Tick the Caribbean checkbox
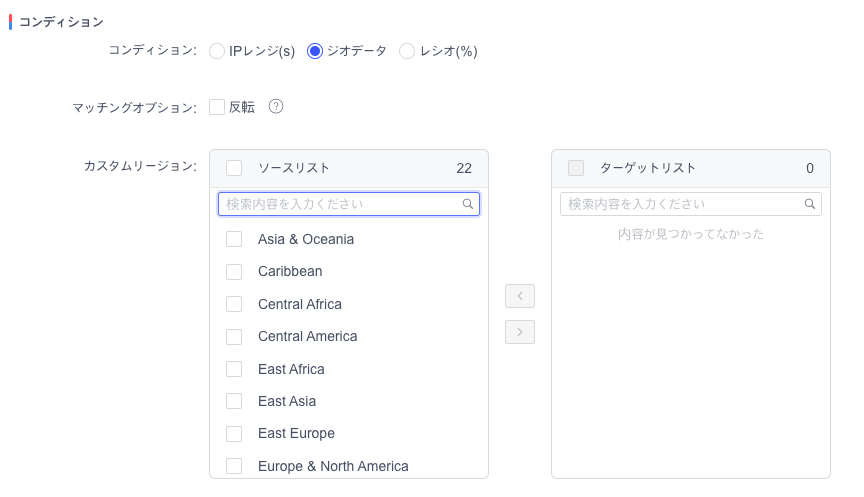This screenshot has height=497, width=864. click(x=234, y=272)
